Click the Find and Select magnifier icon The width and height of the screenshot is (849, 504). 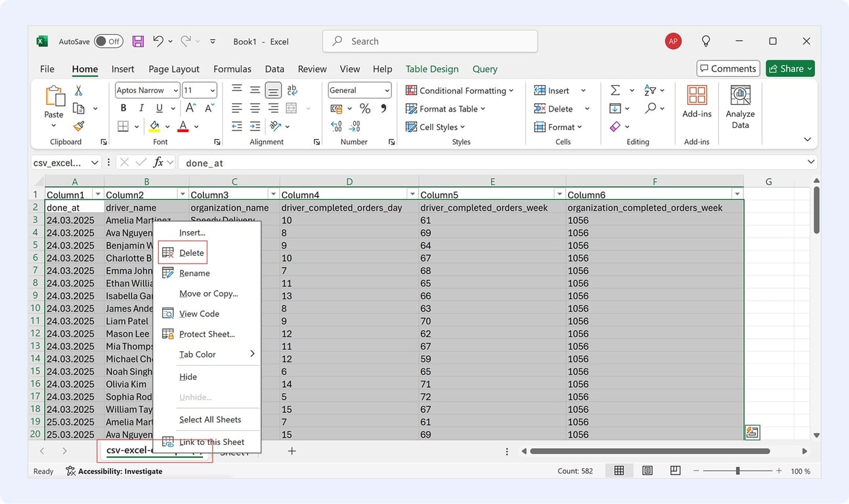650,108
